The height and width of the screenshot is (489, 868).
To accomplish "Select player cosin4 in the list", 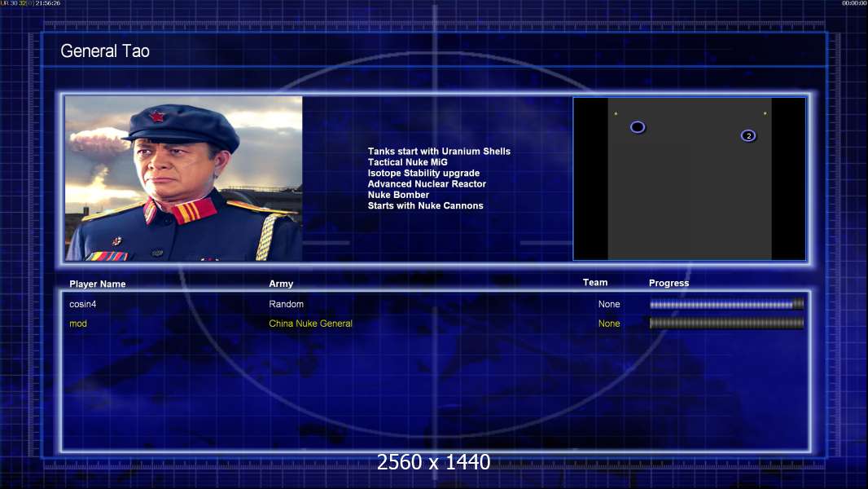I will [89, 304].
